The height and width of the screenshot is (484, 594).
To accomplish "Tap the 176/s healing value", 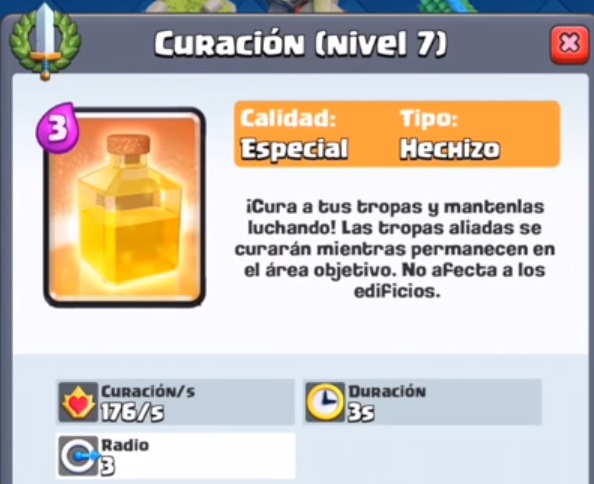I will point(132,412).
